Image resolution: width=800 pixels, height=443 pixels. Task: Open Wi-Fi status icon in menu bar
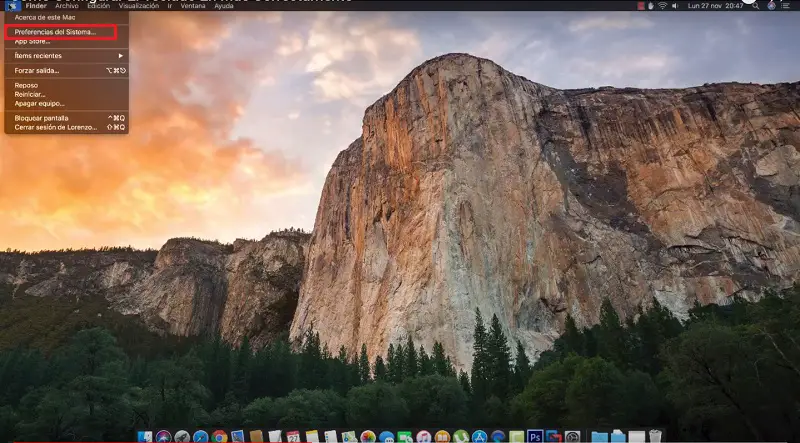662,6
